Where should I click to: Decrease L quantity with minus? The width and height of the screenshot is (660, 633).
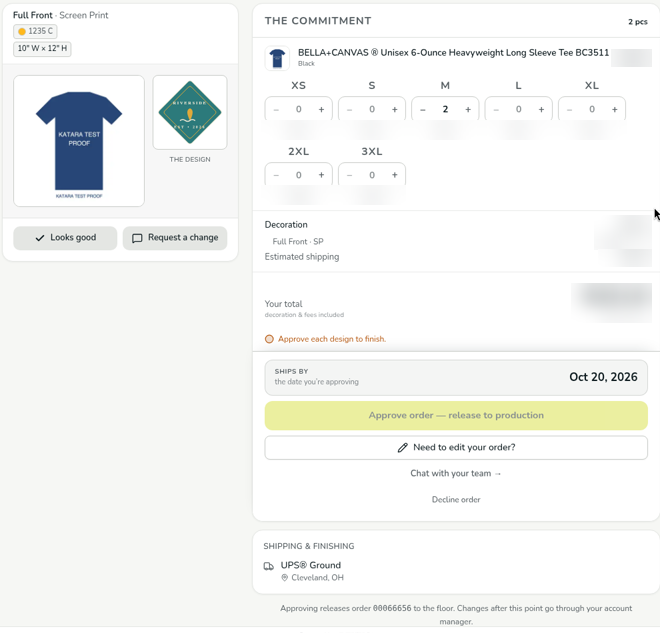pos(496,109)
